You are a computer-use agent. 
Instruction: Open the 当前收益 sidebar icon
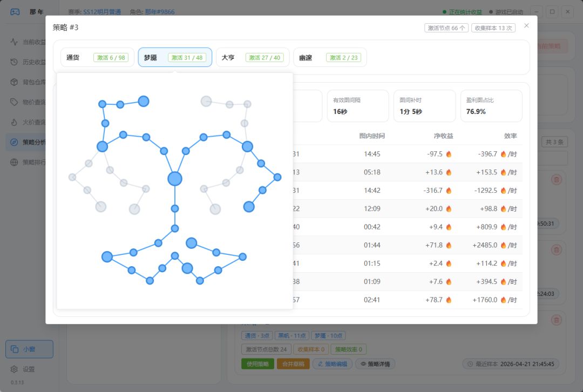point(15,42)
